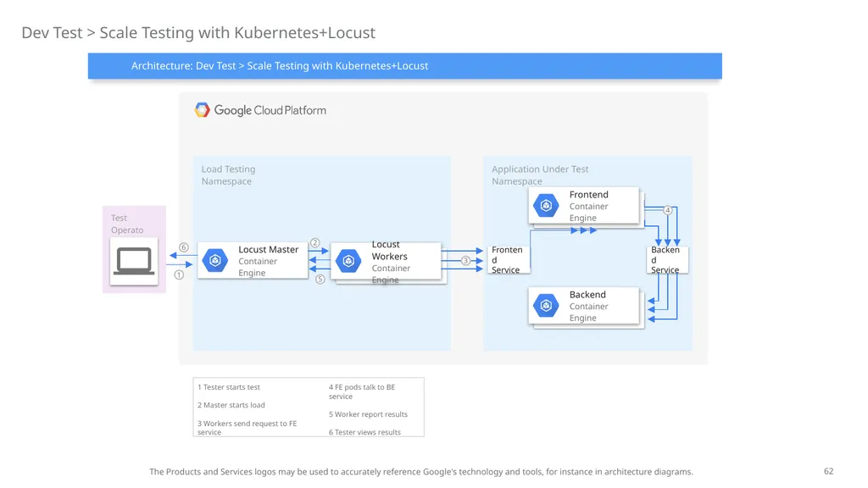Click the Backend node title text
The height and width of the screenshot is (488, 868).
coord(588,295)
